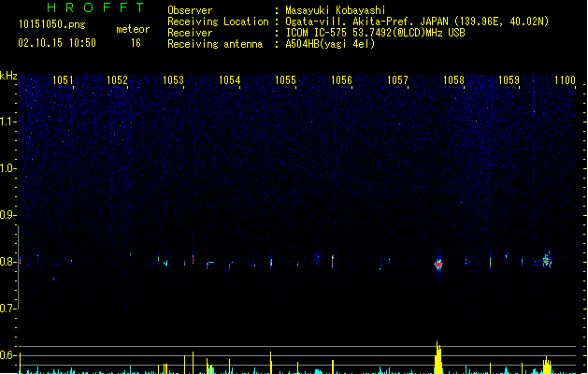The width and height of the screenshot is (588, 374).
Task: Click the 0.6 kHz axis label
Action: click(x=7, y=355)
